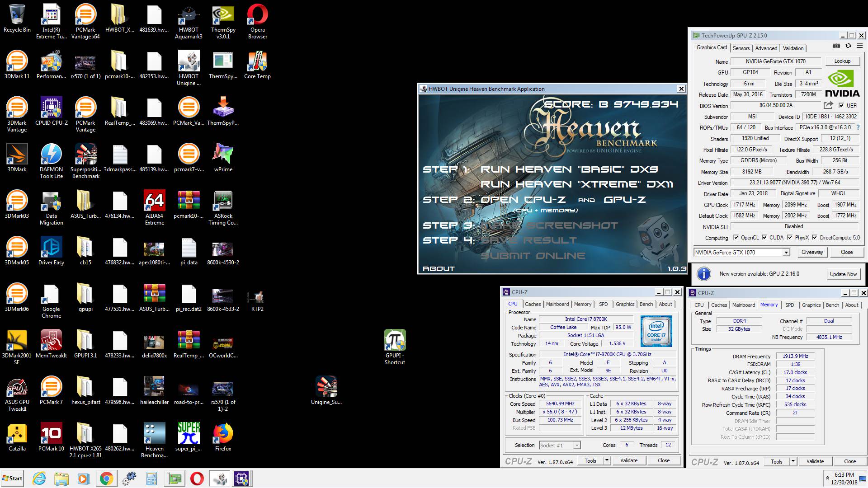
Task: Launch DAEMON Tools Lite desktop icon
Action: pyautogui.click(x=51, y=160)
